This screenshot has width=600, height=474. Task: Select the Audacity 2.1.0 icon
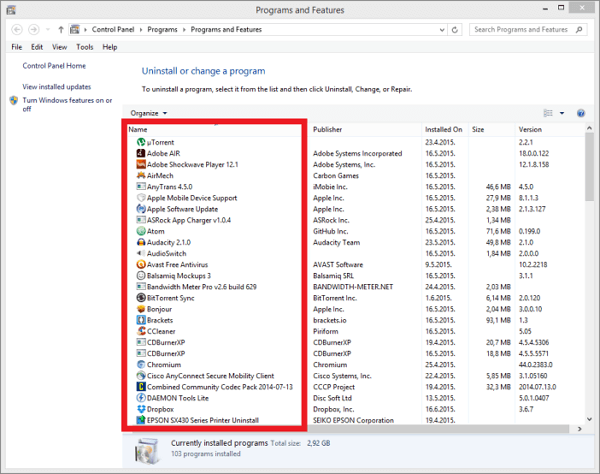click(139, 242)
